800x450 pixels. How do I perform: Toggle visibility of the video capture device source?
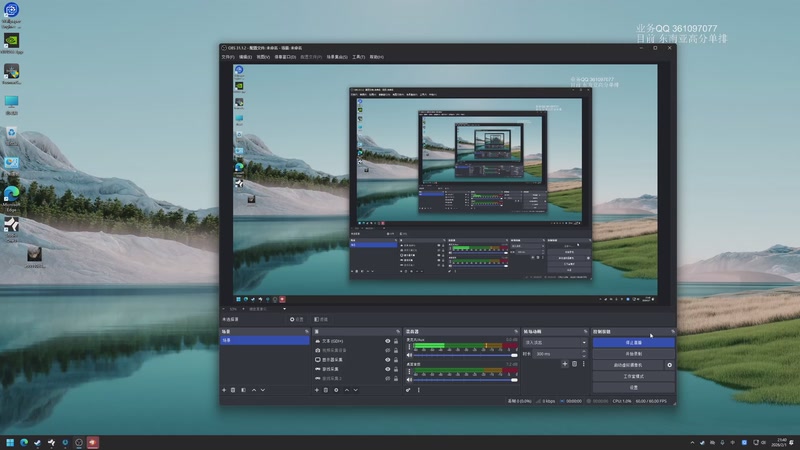(x=388, y=351)
